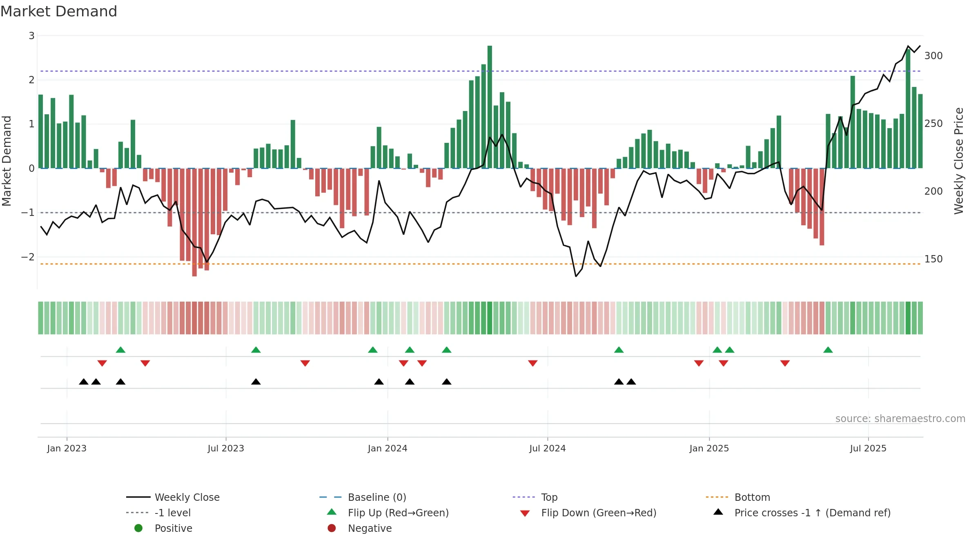Click the black triangle icon in legend

click(x=718, y=512)
